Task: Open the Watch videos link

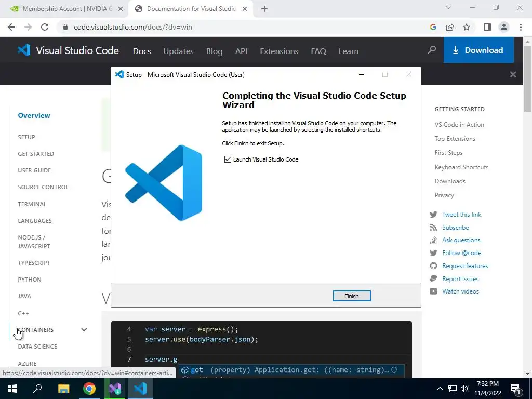Action: [460, 291]
